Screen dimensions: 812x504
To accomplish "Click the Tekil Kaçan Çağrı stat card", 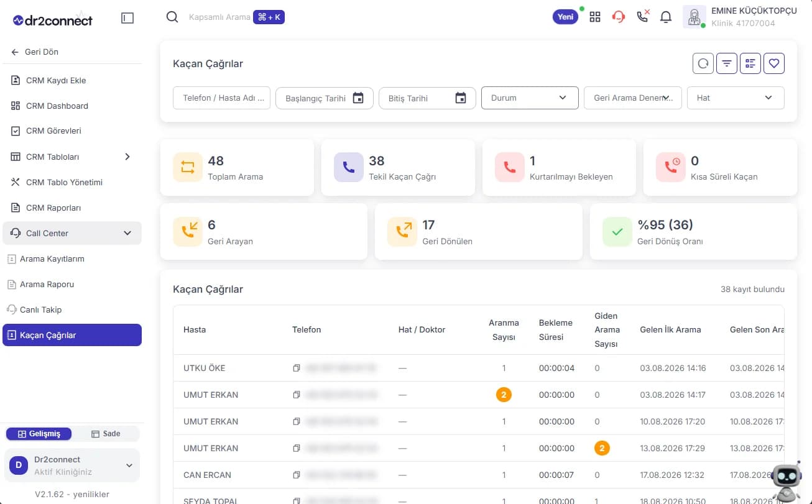I will tap(398, 167).
